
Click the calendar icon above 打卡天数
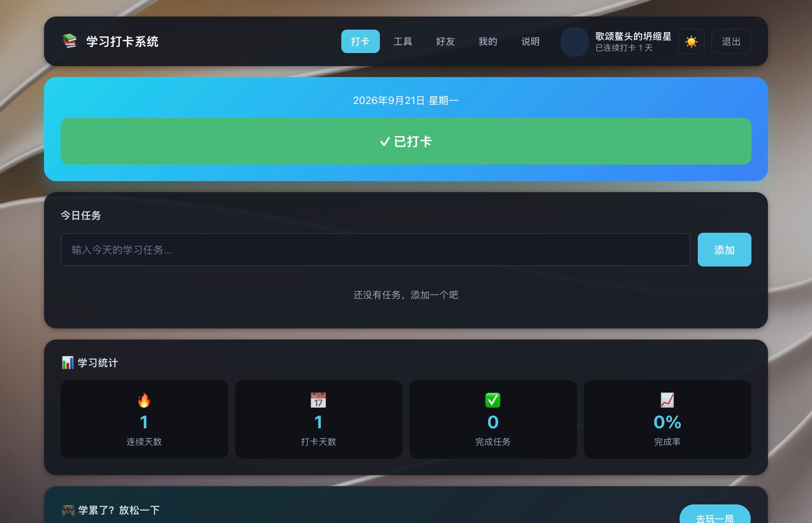[318, 400]
